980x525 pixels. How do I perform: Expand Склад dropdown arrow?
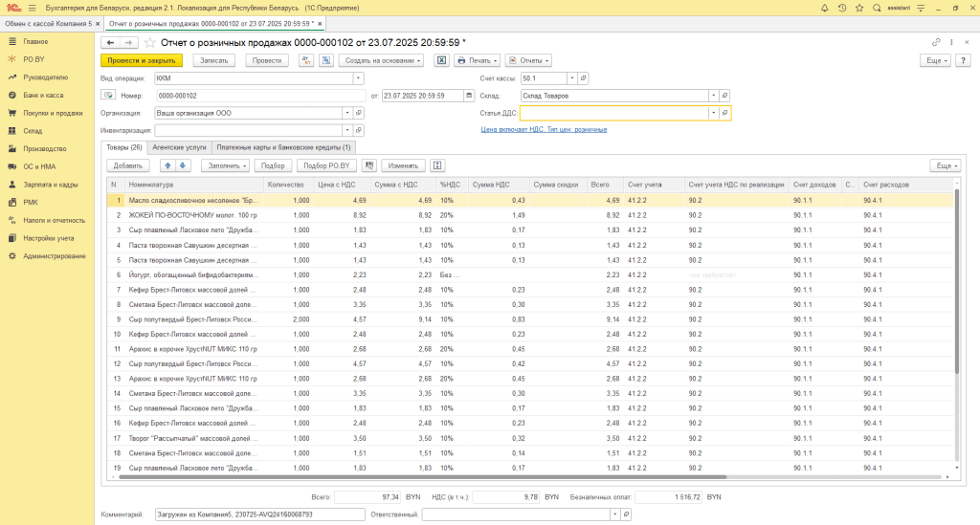tap(713, 96)
